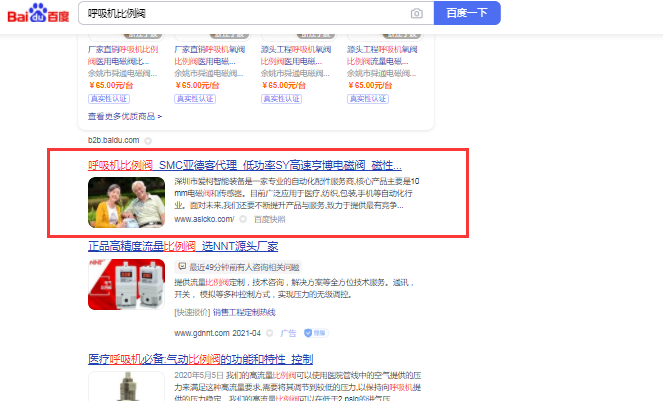Open the www.gdnnt.com URL
This screenshot has width=663, height=401.
(x=202, y=333)
